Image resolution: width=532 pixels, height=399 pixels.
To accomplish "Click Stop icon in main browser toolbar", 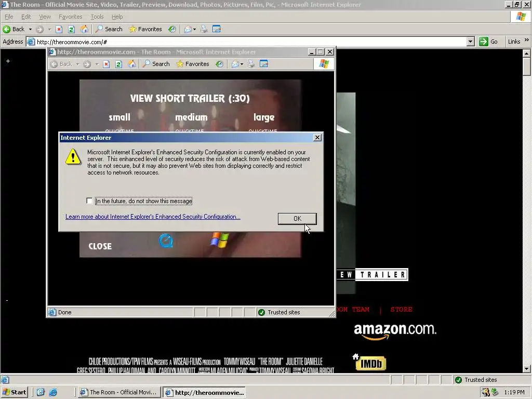I will [x=59, y=29].
